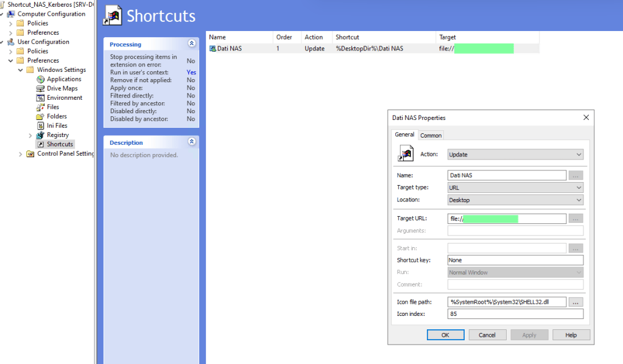Sort list by Action column

pyautogui.click(x=317, y=37)
